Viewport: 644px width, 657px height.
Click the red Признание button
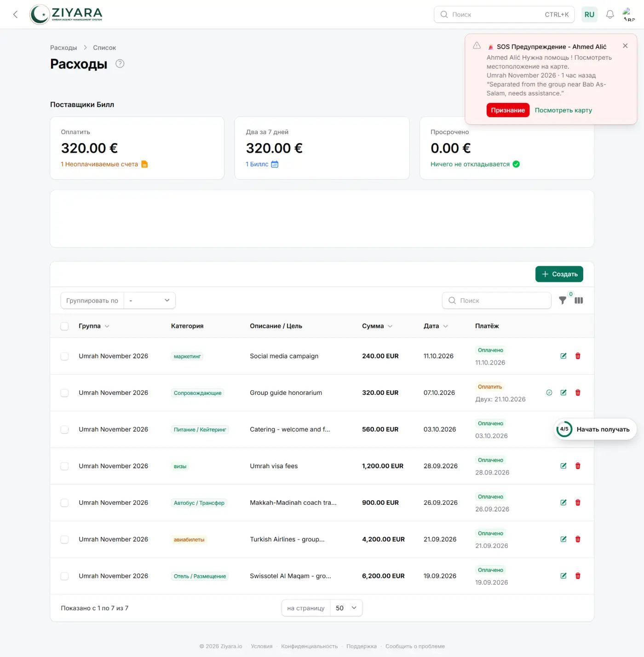tap(508, 110)
